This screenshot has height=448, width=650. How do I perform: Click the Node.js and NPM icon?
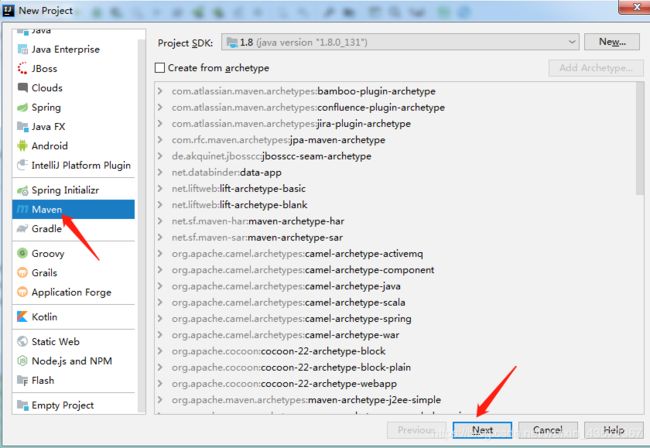tap(22, 361)
